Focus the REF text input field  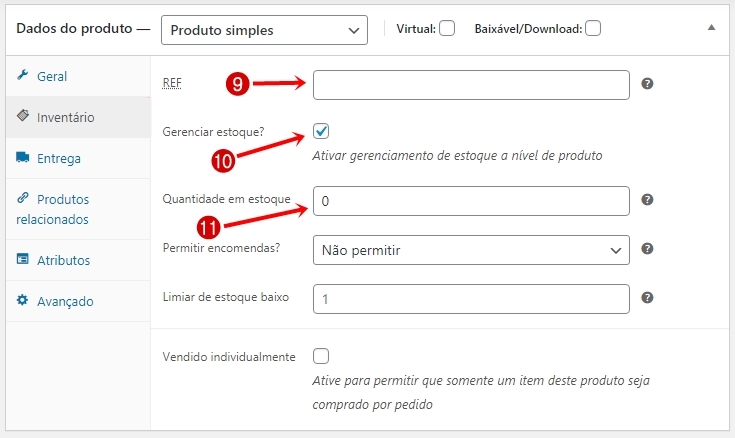(471, 85)
